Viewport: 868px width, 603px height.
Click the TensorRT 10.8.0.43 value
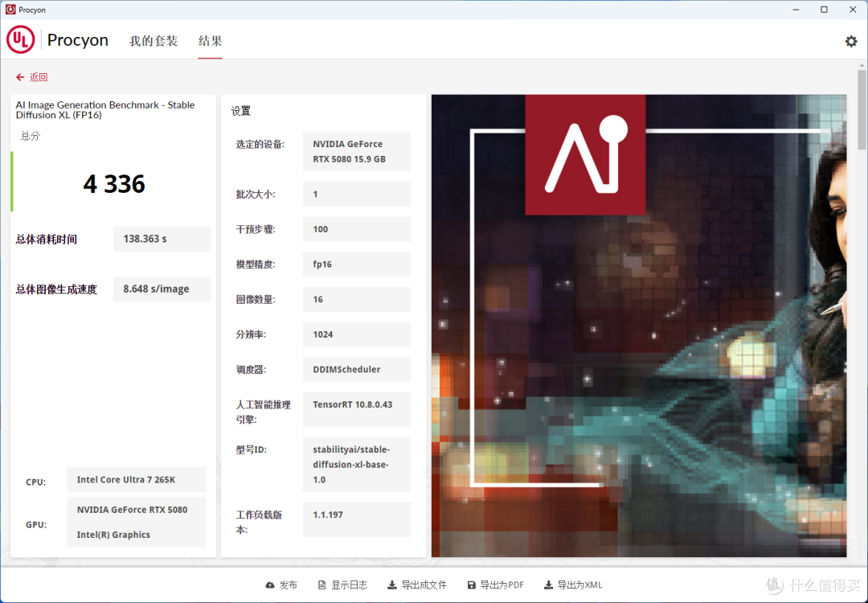coord(357,409)
